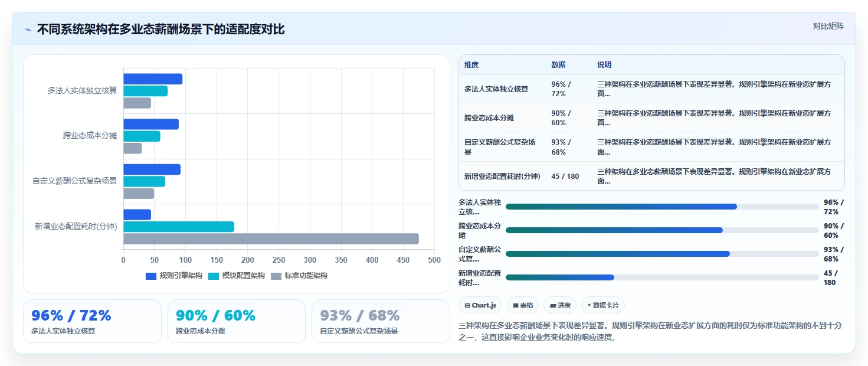Toggle the 标准功能架构 legend swatch
Viewport: 868px width, 366px height.
pyautogui.click(x=276, y=276)
